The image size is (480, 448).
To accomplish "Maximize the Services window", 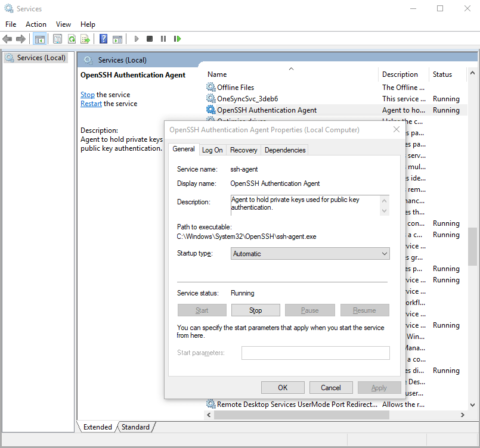I will [440, 8].
